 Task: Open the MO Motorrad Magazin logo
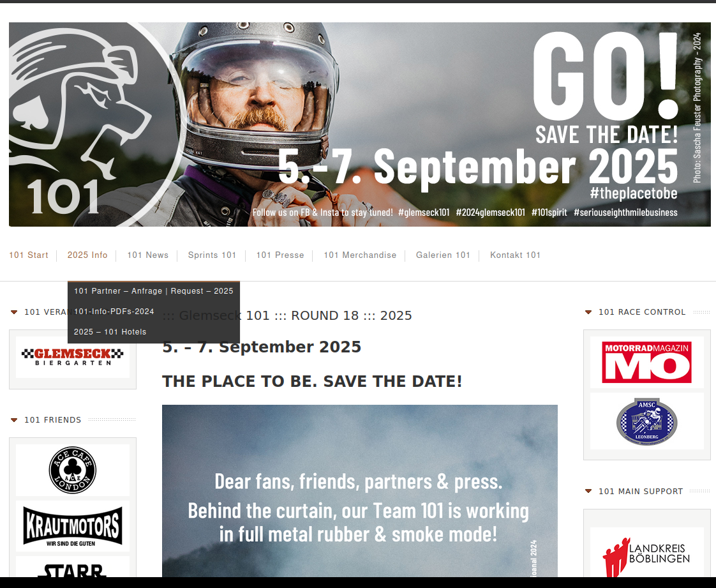coord(646,362)
